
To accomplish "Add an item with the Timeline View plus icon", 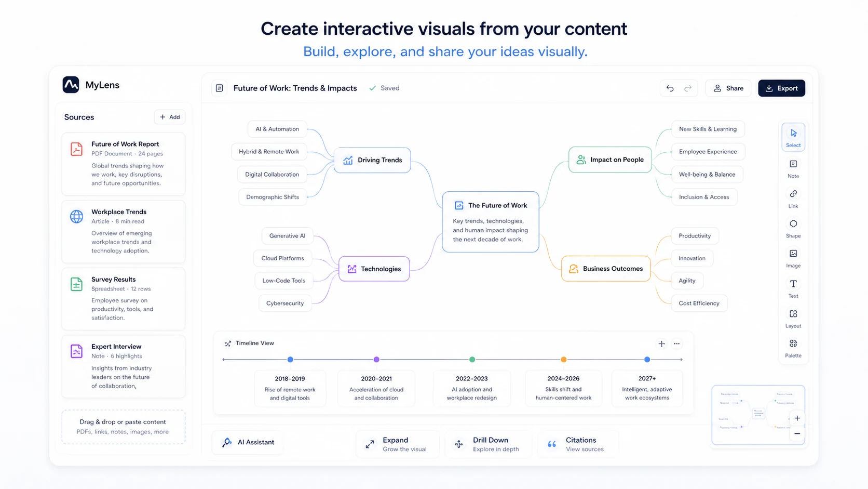I will click(x=661, y=343).
